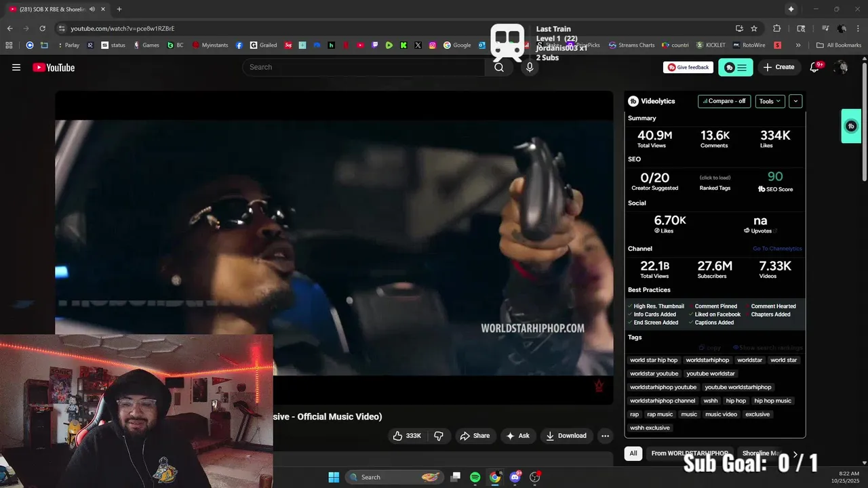The width and height of the screenshot is (868, 488).
Task: Open Discord from the taskbar
Action: point(515,477)
